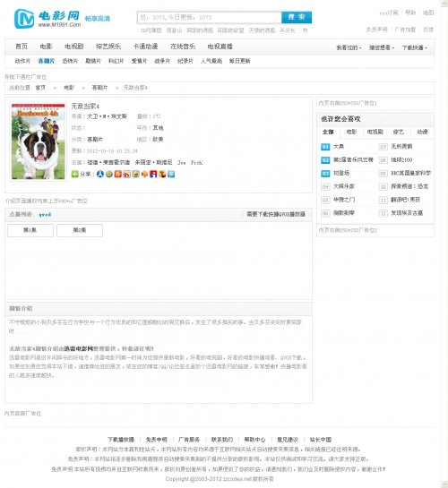Click the smiley face share icon

click(135, 174)
